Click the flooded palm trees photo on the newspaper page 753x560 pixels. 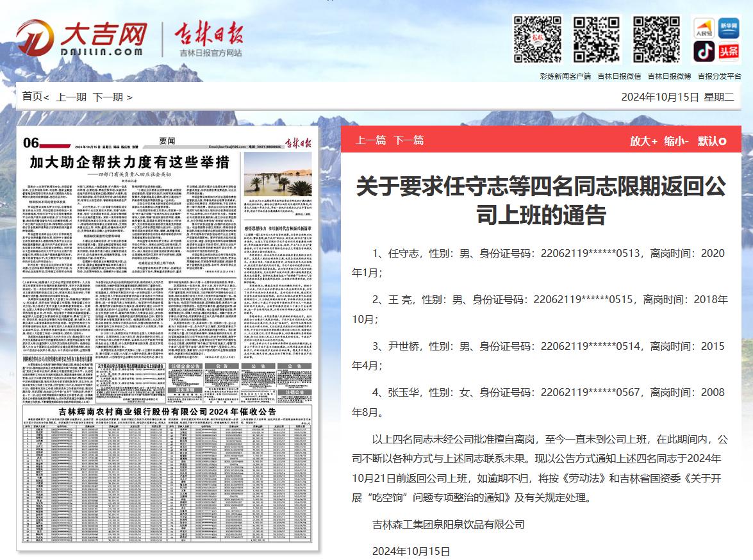click(278, 174)
